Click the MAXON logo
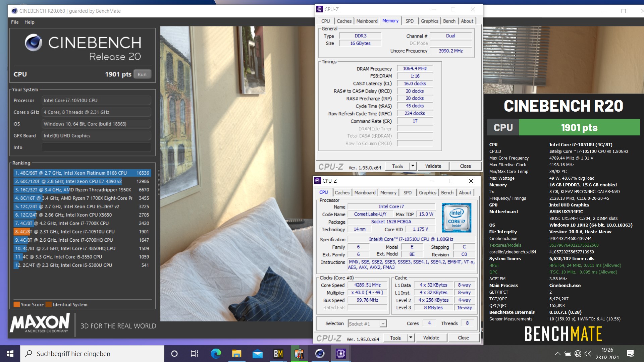644x362 pixels. tap(40, 322)
